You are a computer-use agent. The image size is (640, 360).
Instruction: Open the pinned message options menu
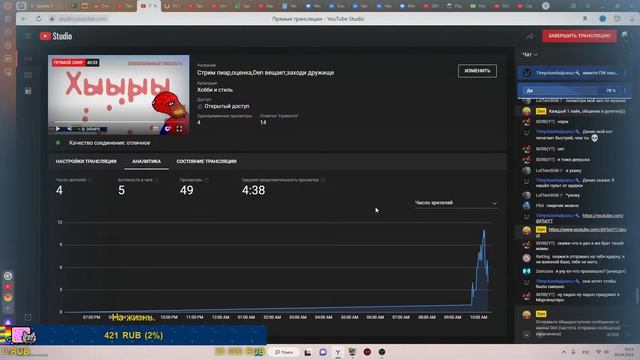coord(625,73)
